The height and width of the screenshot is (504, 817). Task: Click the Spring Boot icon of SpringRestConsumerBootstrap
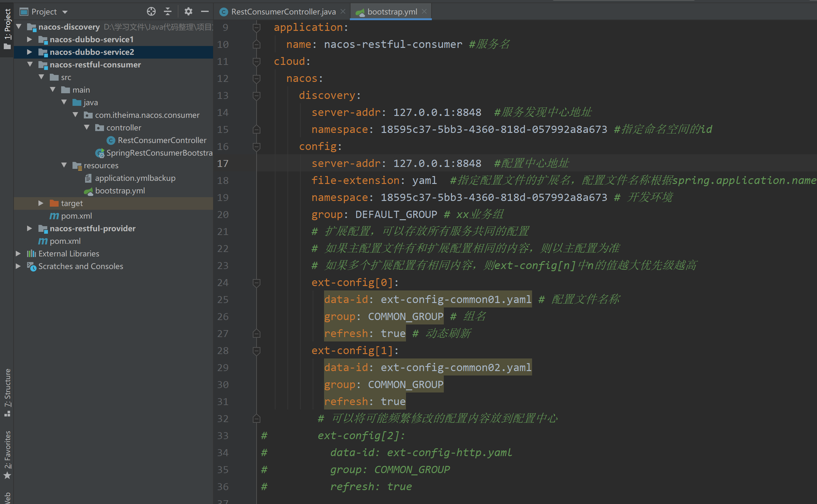point(100,153)
